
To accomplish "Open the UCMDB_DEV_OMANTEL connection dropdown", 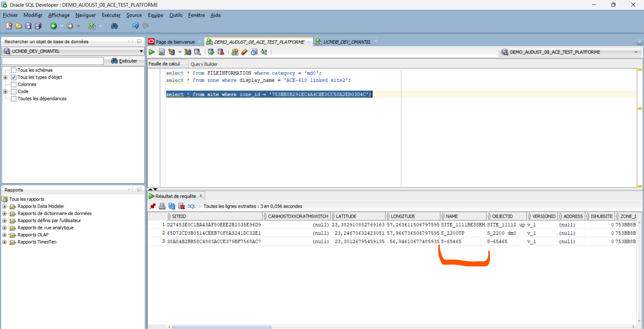I will click(141, 51).
